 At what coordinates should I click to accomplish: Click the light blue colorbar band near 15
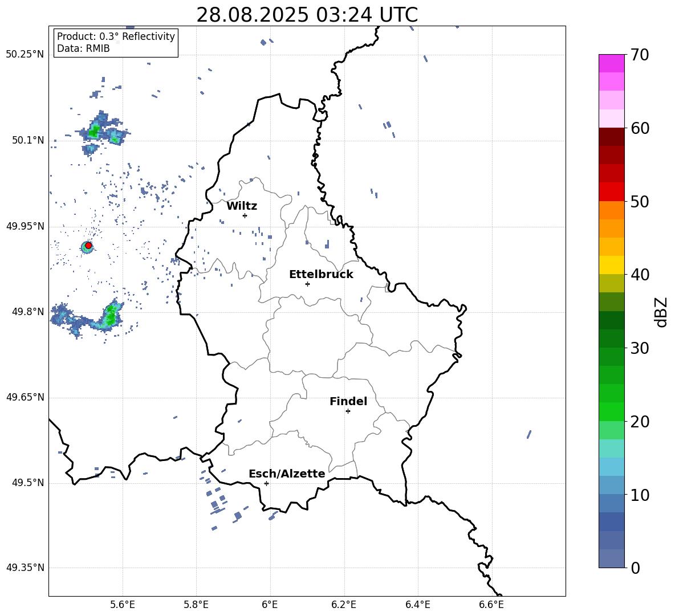point(612,467)
